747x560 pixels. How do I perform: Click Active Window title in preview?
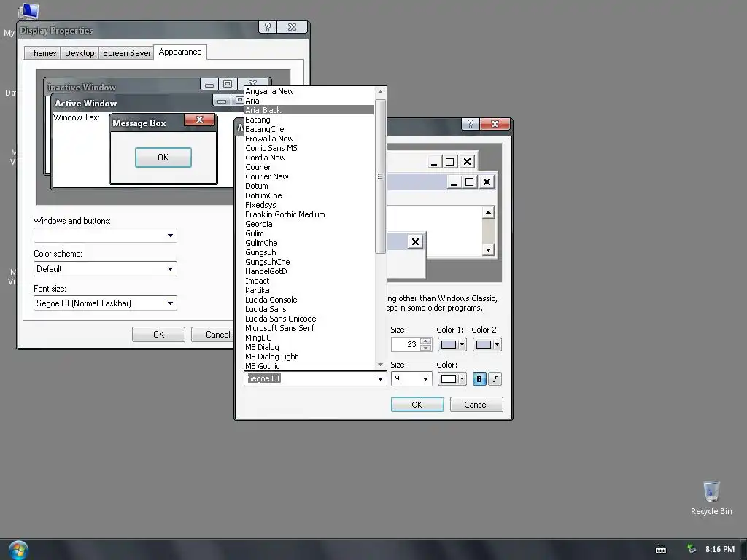86,104
